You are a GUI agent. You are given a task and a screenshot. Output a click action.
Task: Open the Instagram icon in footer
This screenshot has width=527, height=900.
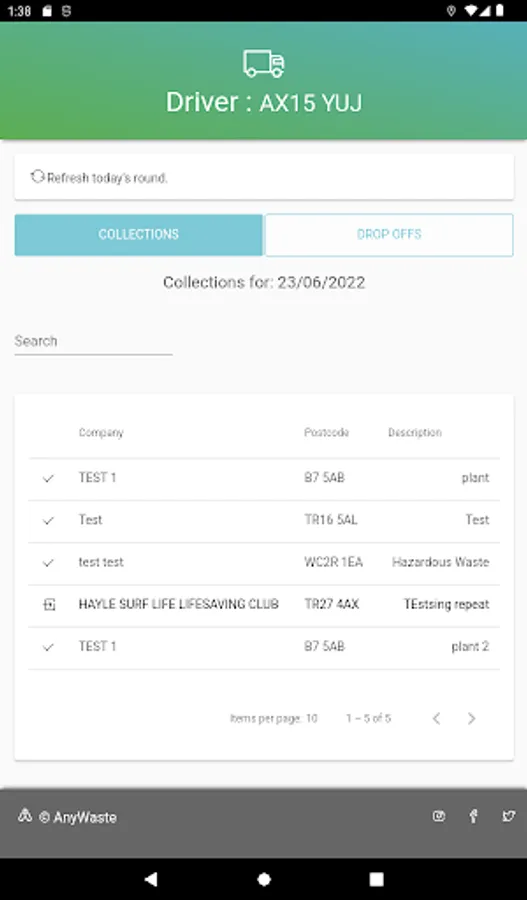point(439,816)
